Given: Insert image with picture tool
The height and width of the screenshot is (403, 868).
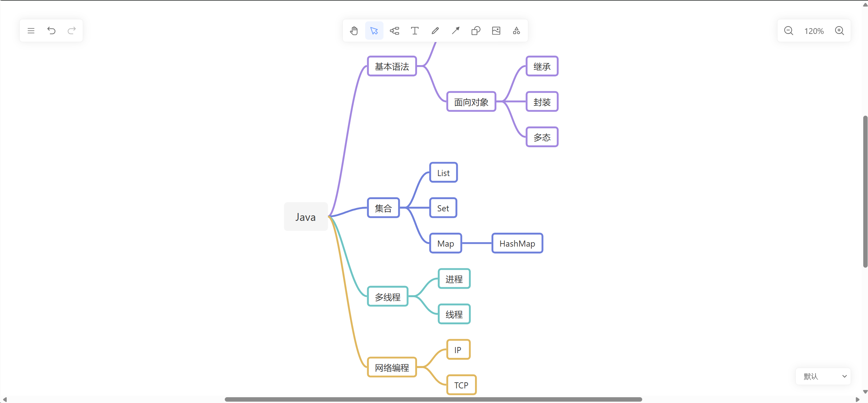Looking at the screenshot, I should tap(496, 31).
